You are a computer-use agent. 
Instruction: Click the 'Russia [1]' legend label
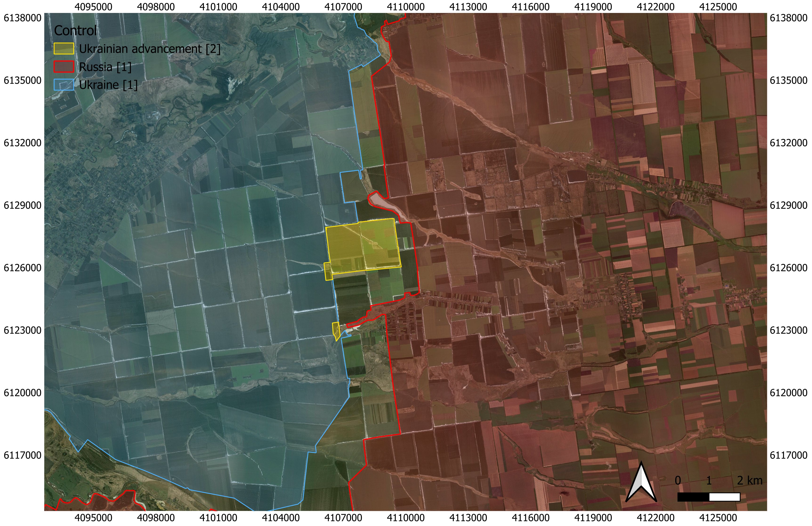coord(105,67)
